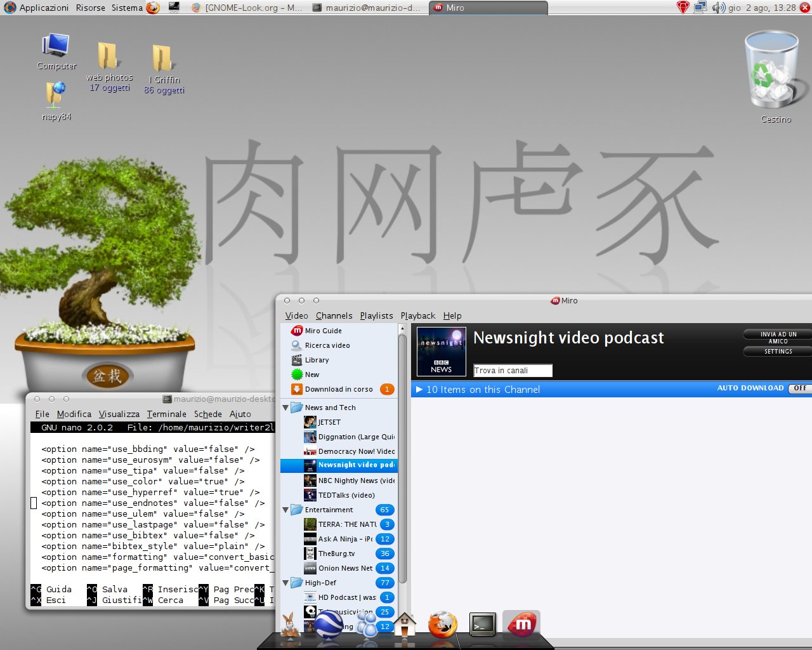Click the Newsnight BBC News thumbnail
The image size is (812, 650).
[x=442, y=352]
